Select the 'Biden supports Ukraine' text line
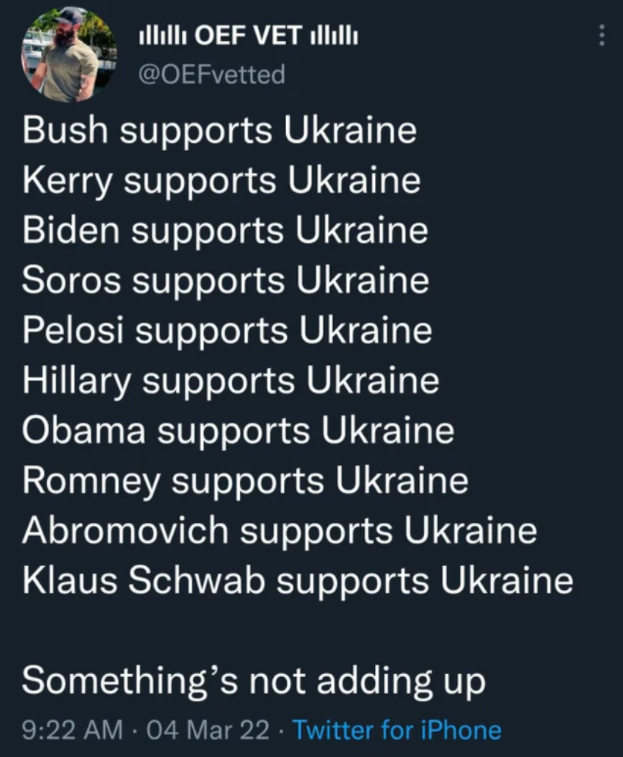The width and height of the screenshot is (623, 757). click(x=225, y=231)
